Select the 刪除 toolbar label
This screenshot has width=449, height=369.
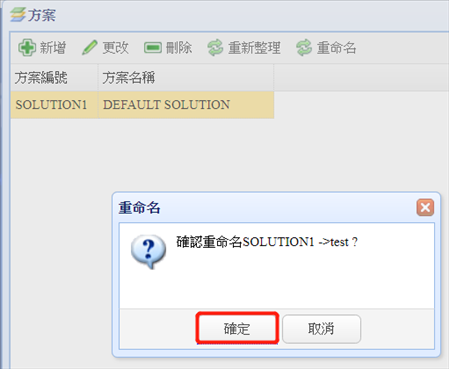(179, 48)
